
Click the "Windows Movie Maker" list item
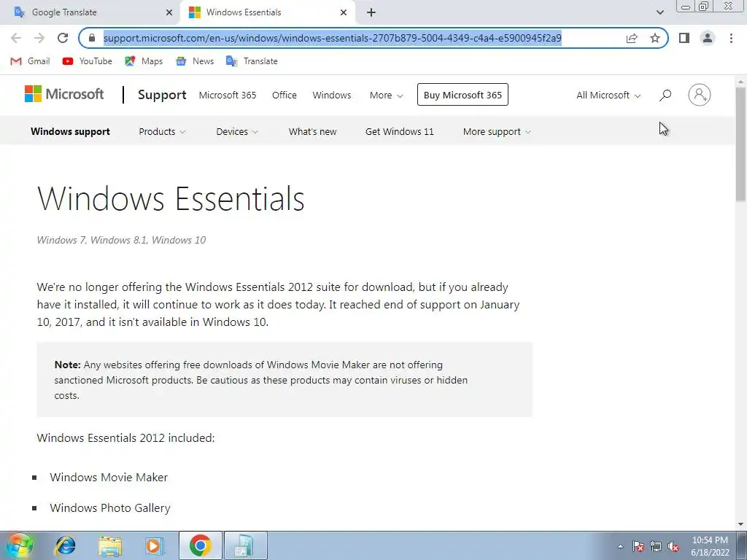[x=109, y=477]
